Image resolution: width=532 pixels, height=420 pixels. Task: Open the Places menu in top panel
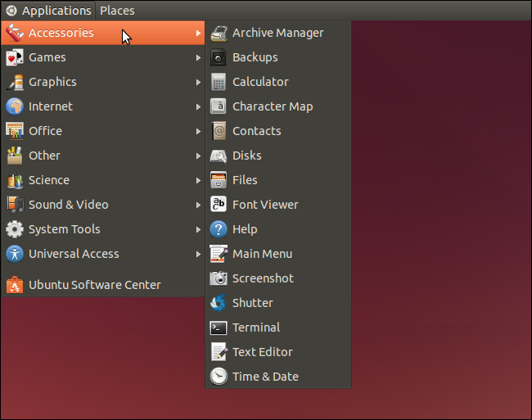117,11
